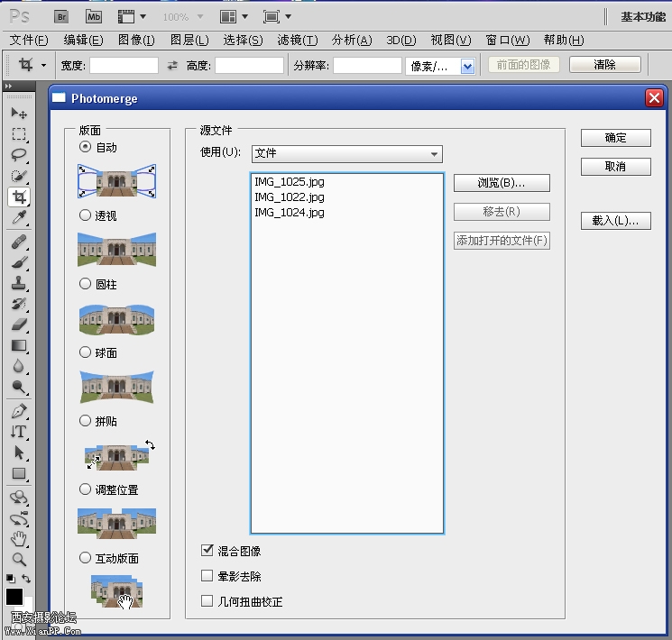The height and width of the screenshot is (640, 672).
Task: Open the 编辑 menu
Action: 83,41
